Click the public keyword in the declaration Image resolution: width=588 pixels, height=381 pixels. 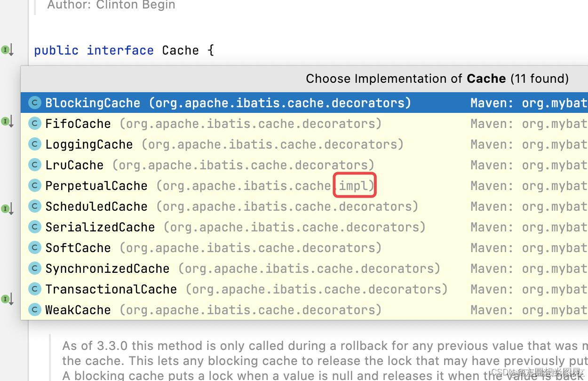pos(56,50)
